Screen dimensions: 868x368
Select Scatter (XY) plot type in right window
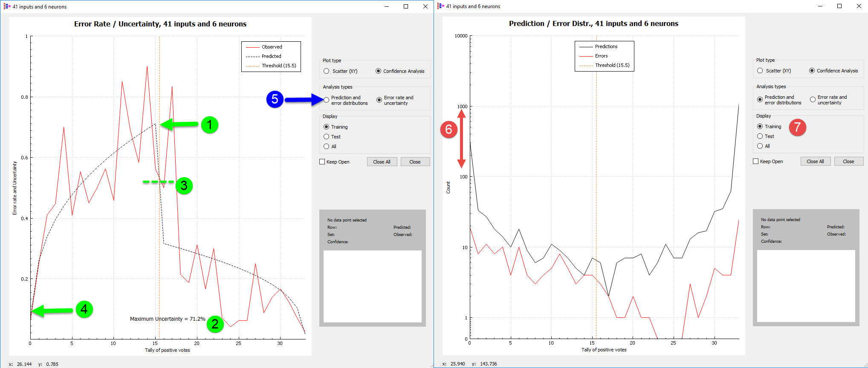(760, 71)
